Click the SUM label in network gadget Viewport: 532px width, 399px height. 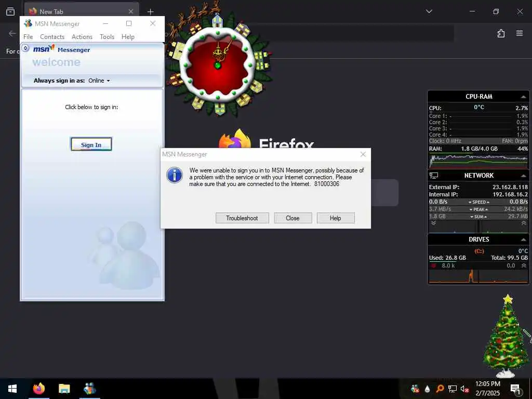click(x=478, y=217)
